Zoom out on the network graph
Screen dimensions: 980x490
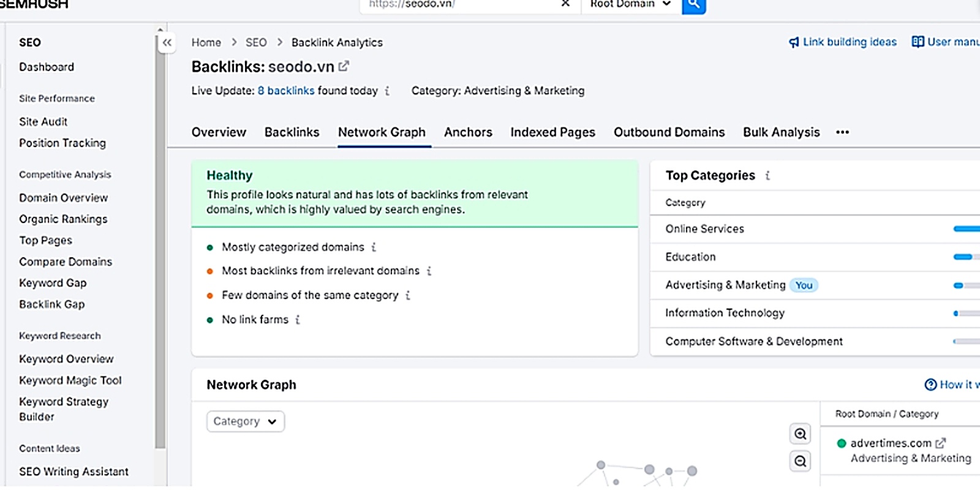pyautogui.click(x=801, y=461)
